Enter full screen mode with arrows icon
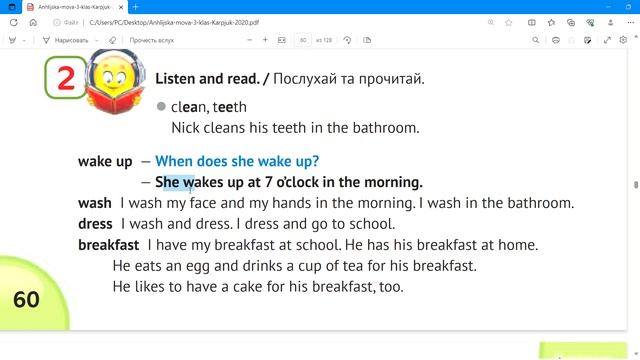Image resolution: width=640 pixels, height=360 pixels. click(607, 40)
